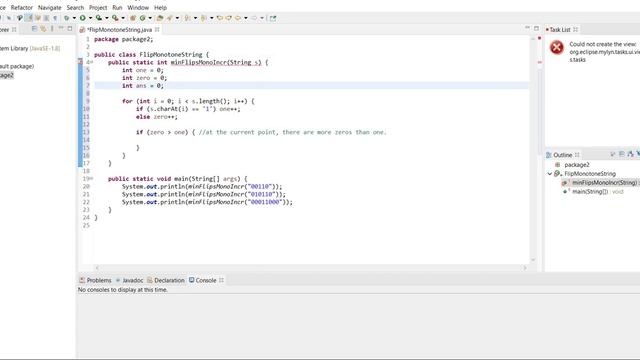Open the New Java Class dropdown arrow
Image resolution: width=640 pixels, height=360 pixels.
point(150,18)
